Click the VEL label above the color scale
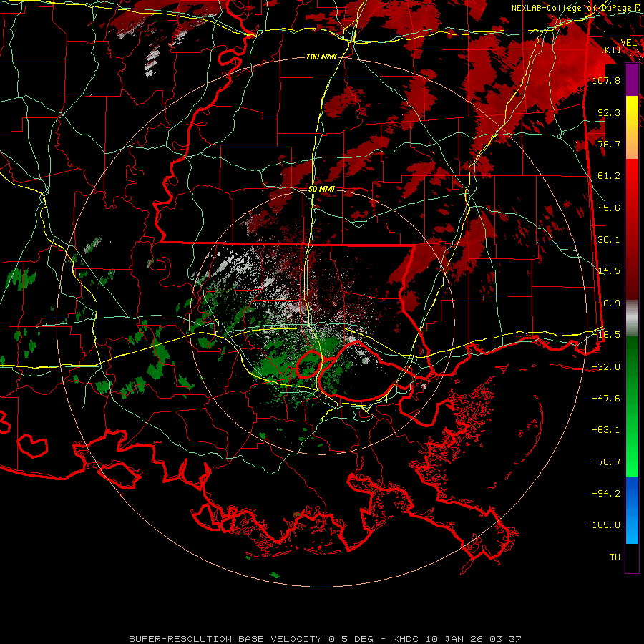This screenshot has height=644, width=644. [629, 43]
